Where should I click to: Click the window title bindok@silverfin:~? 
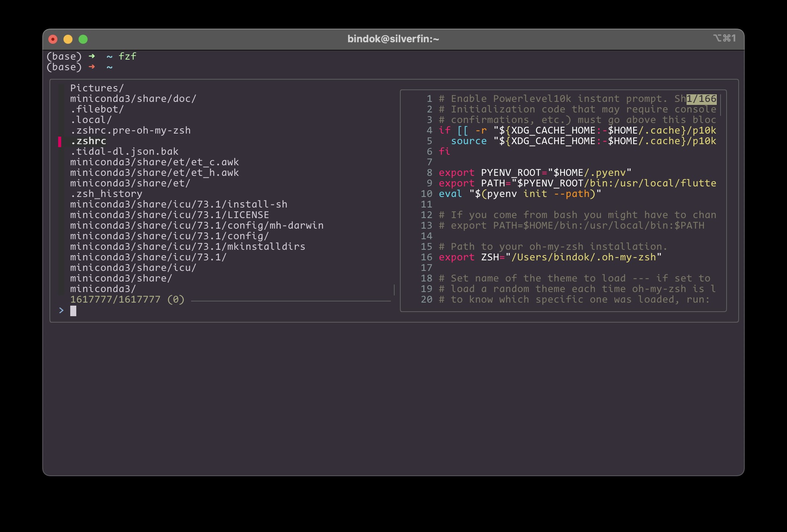tap(393, 39)
